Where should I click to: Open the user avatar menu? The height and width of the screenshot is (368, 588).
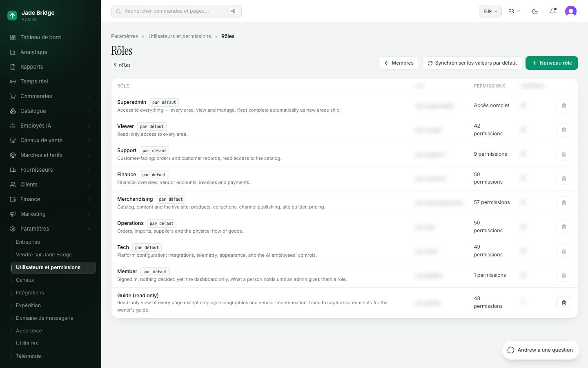[x=571, y=11]
